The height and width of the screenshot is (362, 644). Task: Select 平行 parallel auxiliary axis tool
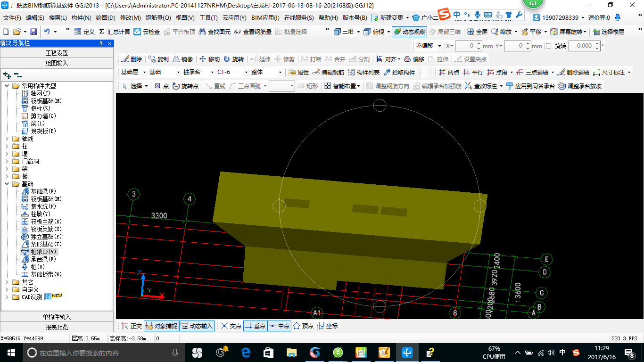click(473, 72)
